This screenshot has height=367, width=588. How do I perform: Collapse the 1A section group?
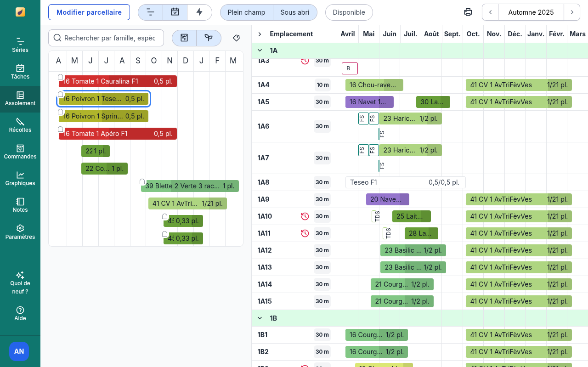tap(260, 51)
